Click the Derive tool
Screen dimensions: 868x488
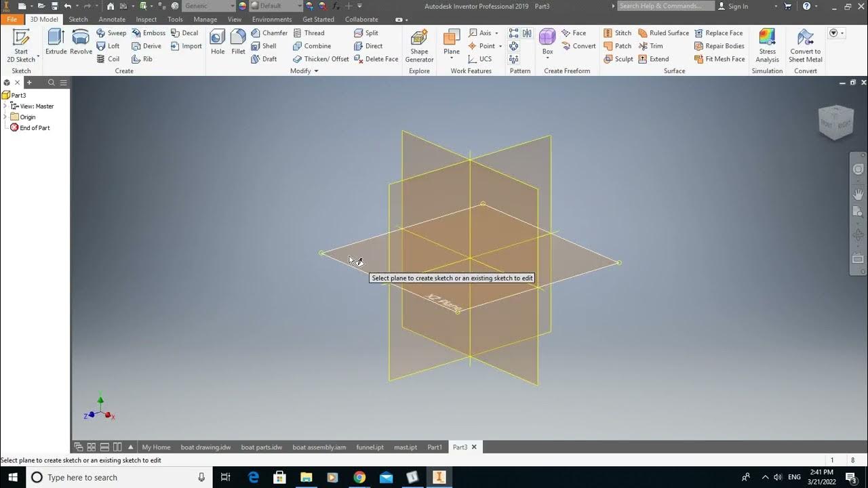tap(146, 46)
